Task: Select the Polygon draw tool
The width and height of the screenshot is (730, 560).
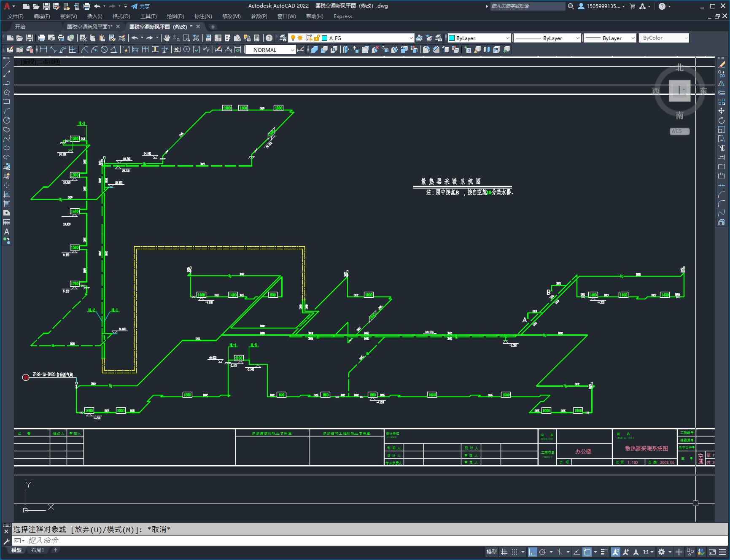Action: (7, 92)
